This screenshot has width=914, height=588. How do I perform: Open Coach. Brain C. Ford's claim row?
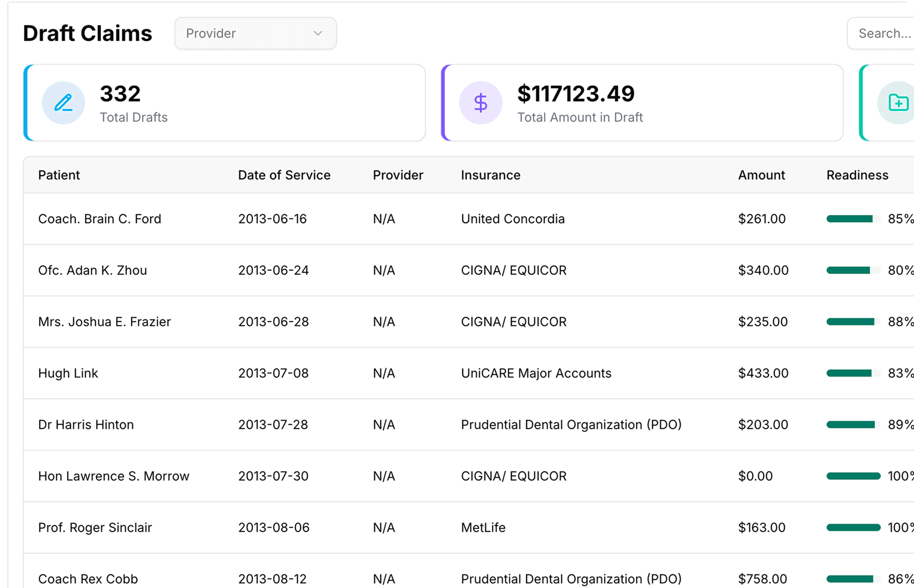100,219
